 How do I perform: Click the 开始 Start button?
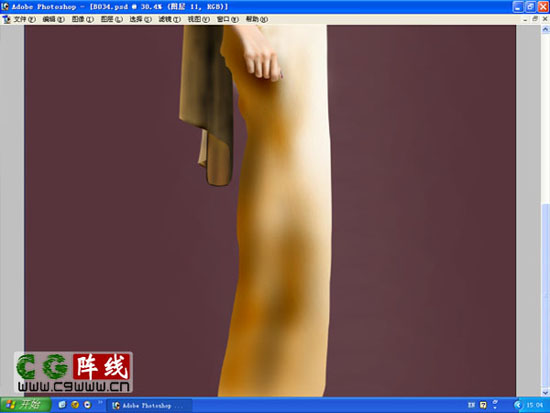point(25,405)
